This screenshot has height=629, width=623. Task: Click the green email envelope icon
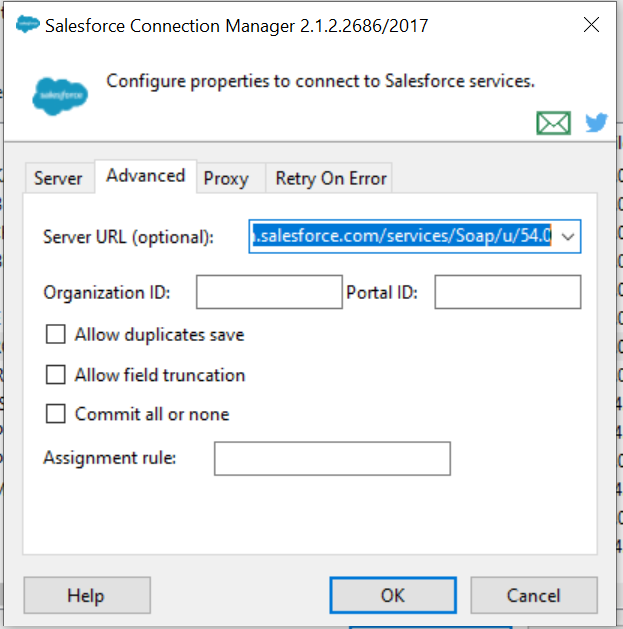(x=553, y=123)
